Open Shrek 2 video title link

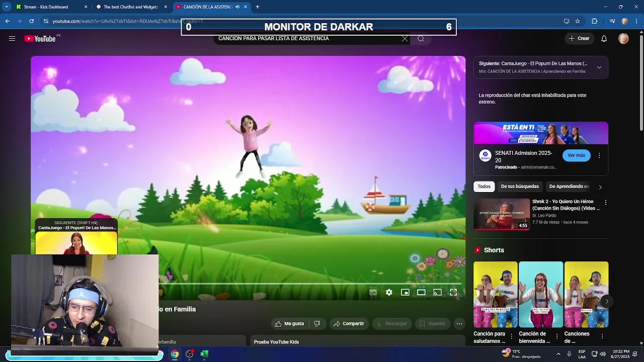tap(566, 205)
